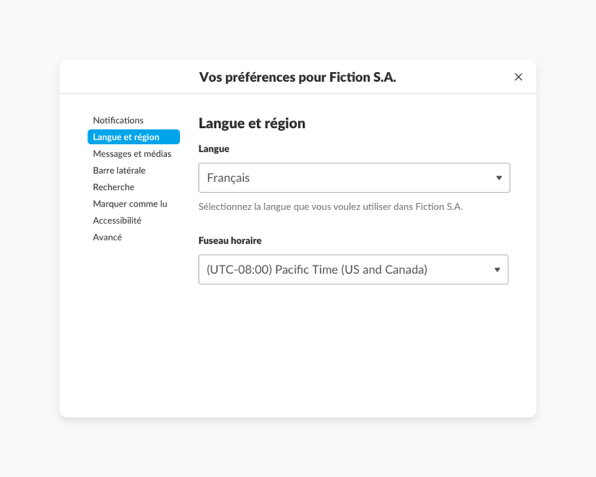Open the Français language selector field

click(x=354, y=178)
